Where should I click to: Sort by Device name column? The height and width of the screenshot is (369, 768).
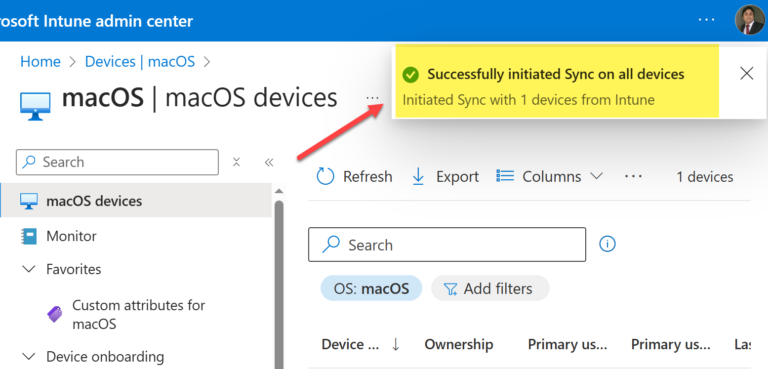click(350, 344)
